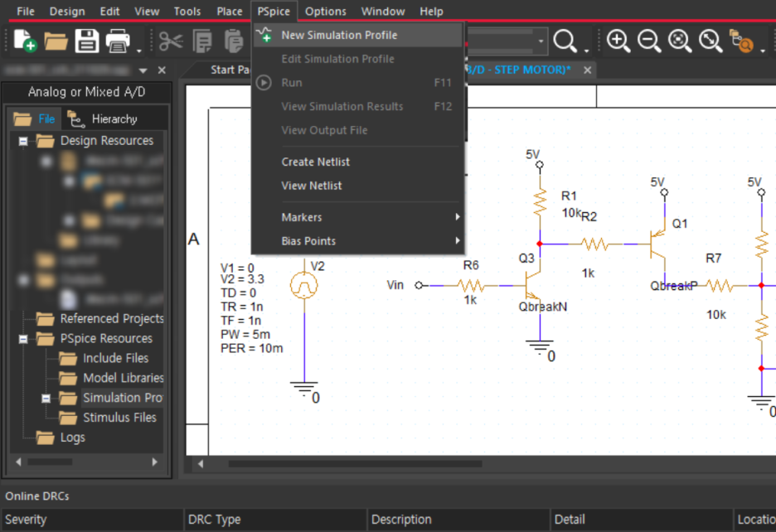Click the Copy toolbar icon
This screenshot has width=776, height=532.
coord(202,41)
